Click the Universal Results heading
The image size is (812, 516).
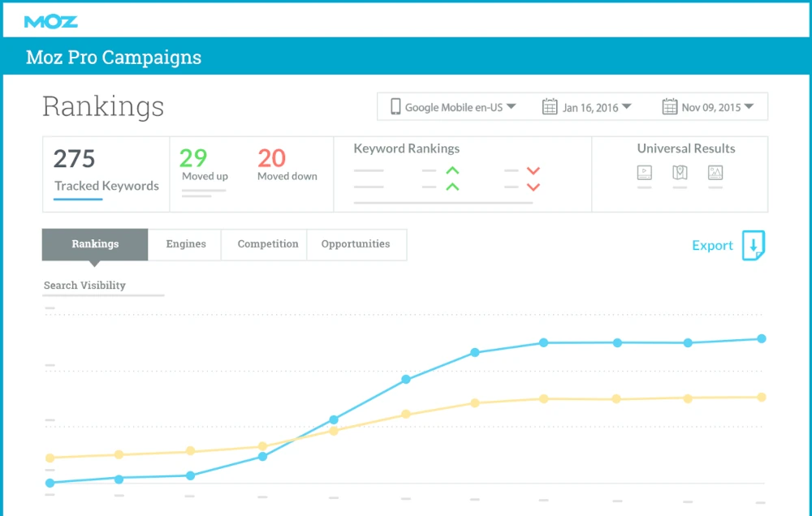(x=686, y=148)
